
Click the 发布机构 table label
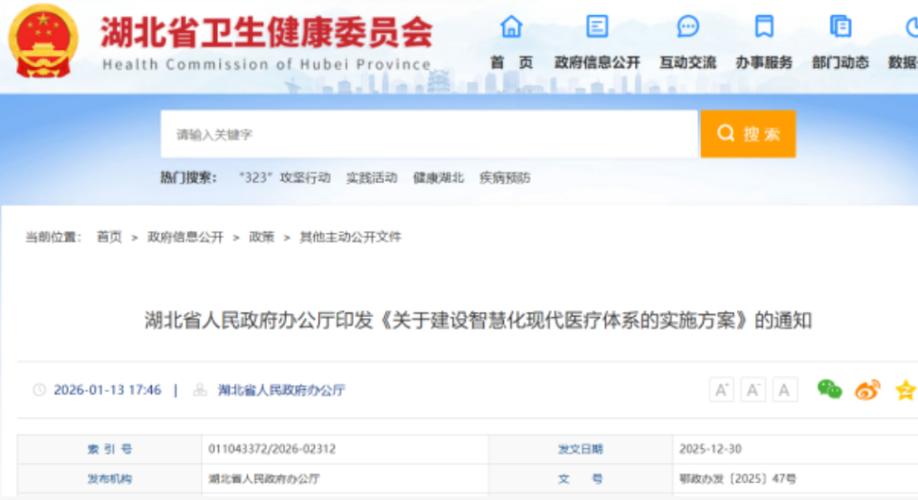[x=110, y=479]
